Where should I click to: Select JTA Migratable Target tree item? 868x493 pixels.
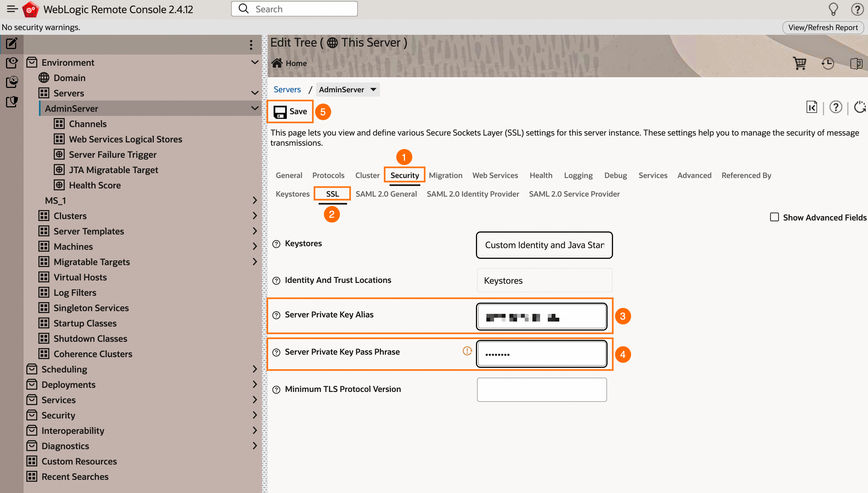(114, 170)
